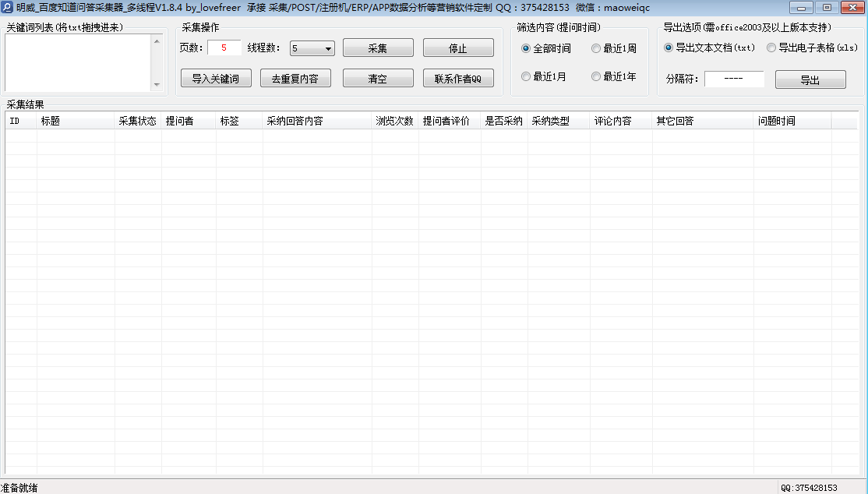Click the 提问者评价 column header

pyautogui.click(x=450, y=121)
